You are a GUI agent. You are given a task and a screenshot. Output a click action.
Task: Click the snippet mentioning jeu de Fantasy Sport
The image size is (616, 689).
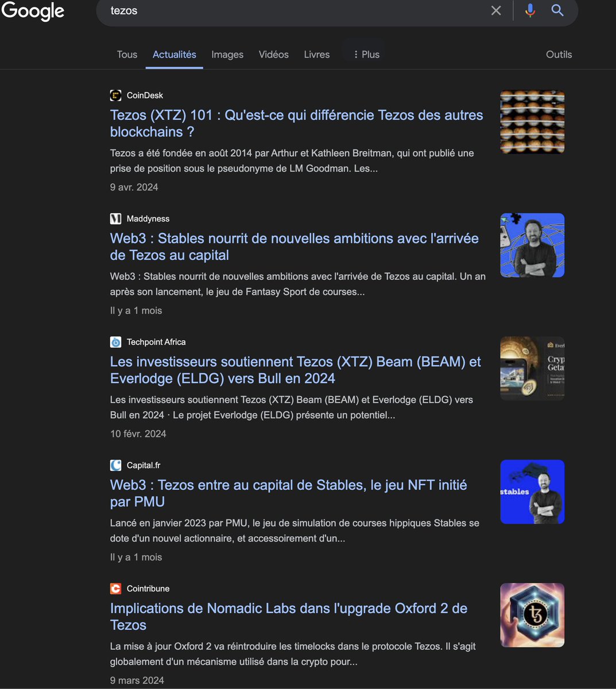(298, 284)
